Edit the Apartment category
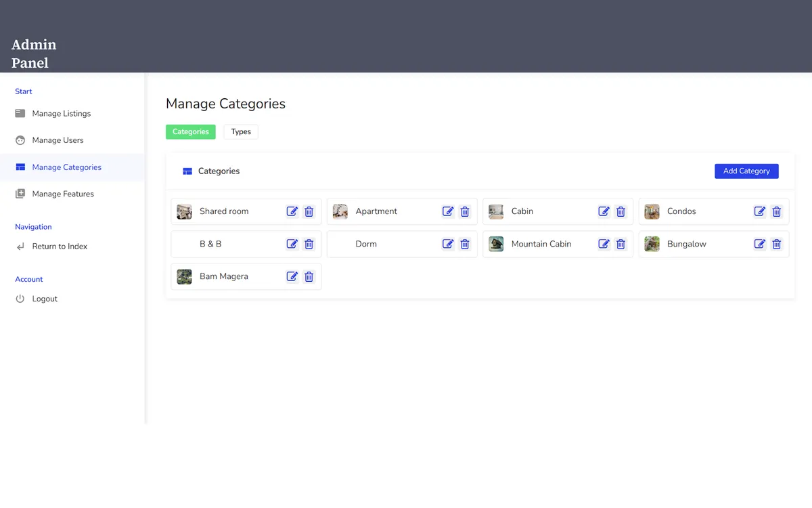 pyautogui.click(x=448, y=211)
